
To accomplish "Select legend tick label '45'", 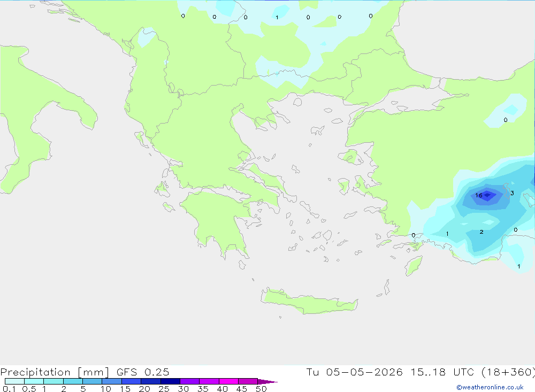I will click(242, 389).
